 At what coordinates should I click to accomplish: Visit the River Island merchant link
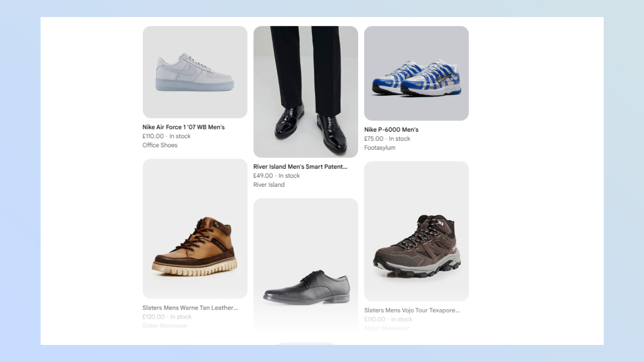coord(269,185)
